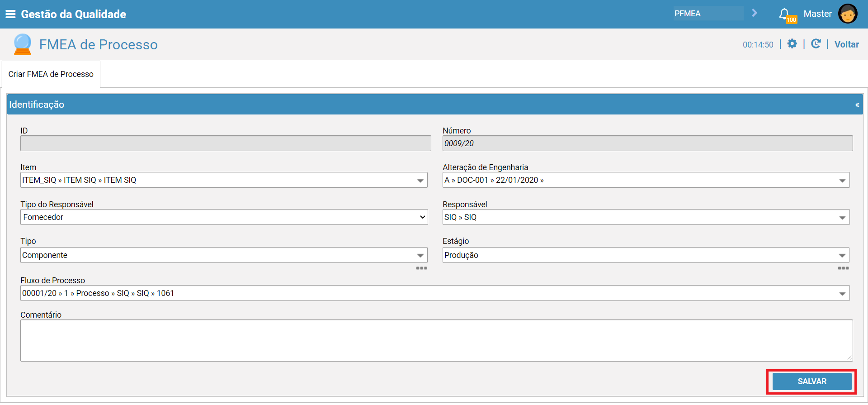Image resolution: width=868 pixels, height=405 pixels.
Task: Click the 100 notification badge
Action: click(791, 19)
